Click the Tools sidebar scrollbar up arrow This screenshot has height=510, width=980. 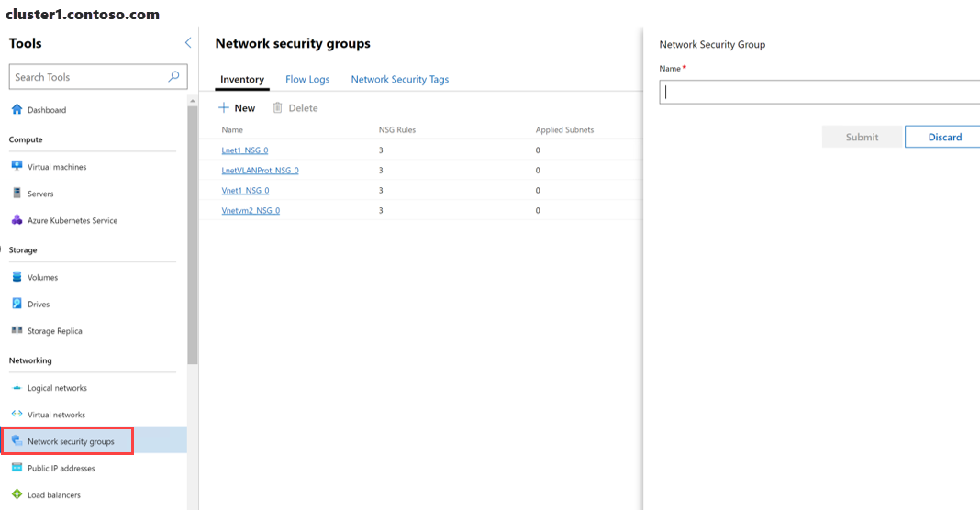pos(193,100)
